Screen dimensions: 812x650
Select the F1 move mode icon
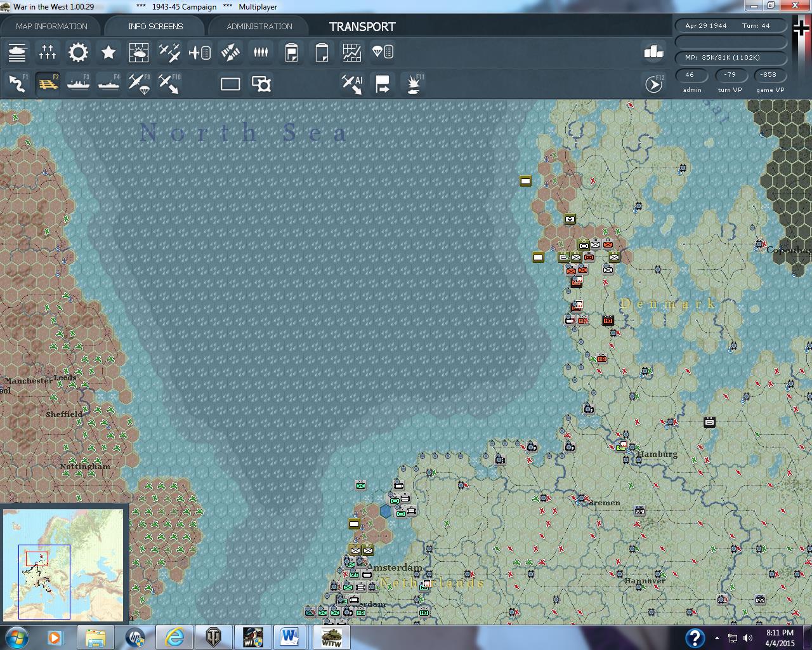pyautogui.click(x=17, y=84)
